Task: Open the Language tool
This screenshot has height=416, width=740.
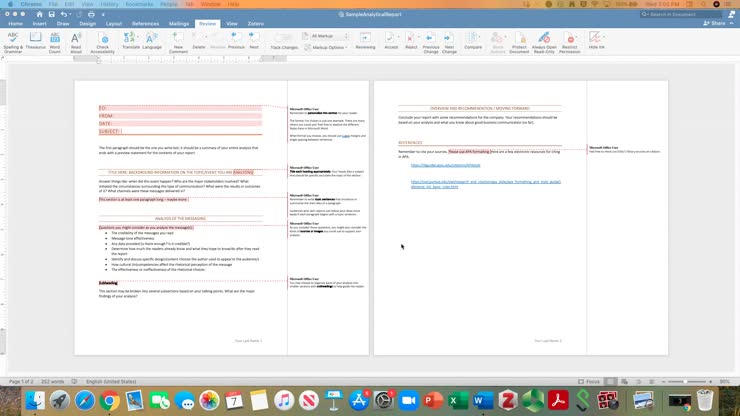Action: tap(152, 41)
